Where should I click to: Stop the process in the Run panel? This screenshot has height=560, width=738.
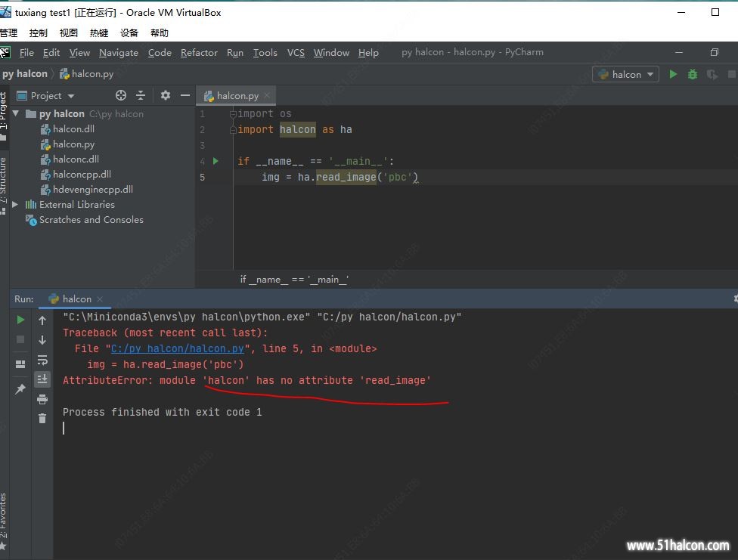click(20, 340)
